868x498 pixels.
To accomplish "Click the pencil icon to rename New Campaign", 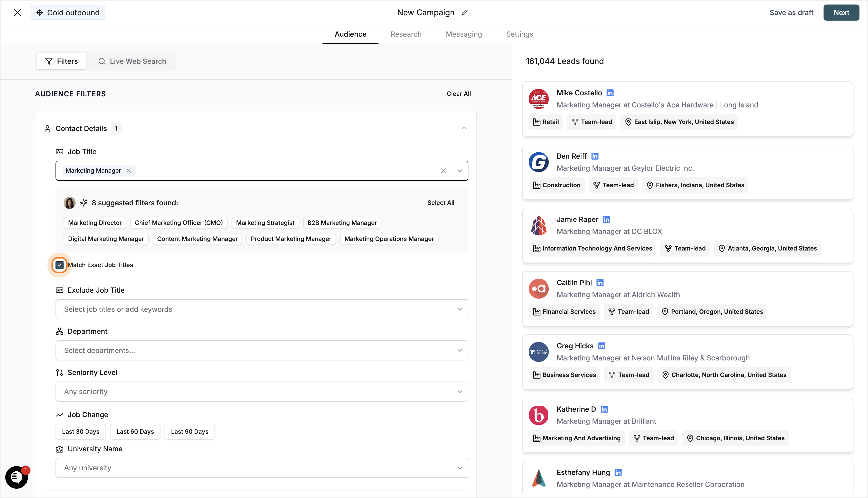I will point(465,12).
